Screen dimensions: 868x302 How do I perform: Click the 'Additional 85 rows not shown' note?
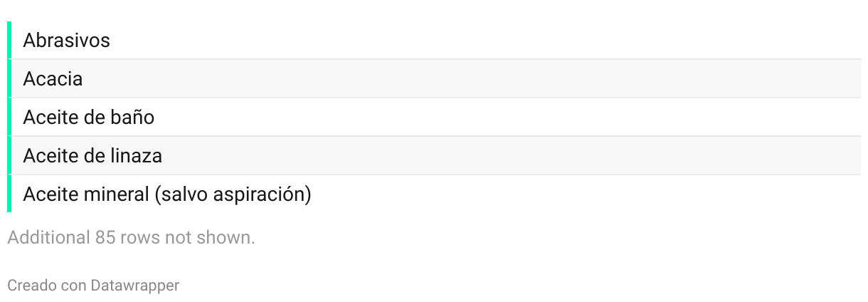point(131,238)
